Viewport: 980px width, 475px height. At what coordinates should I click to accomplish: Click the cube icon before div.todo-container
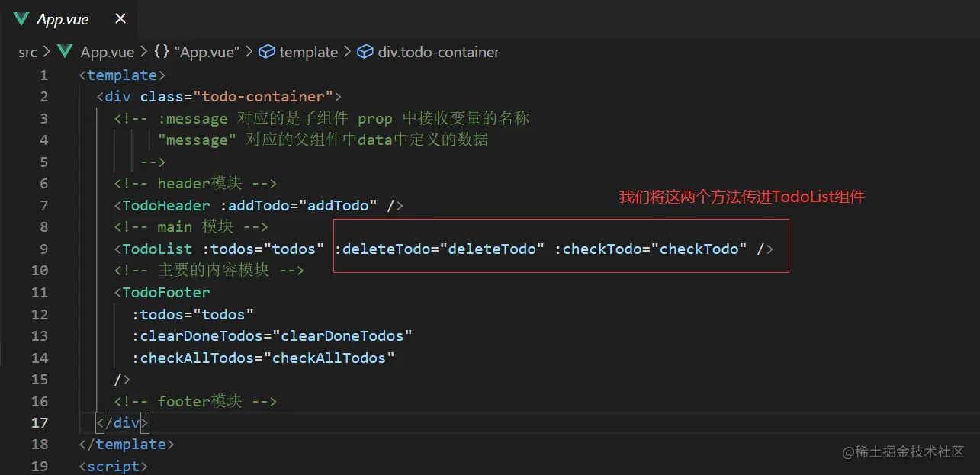point(366,52)
